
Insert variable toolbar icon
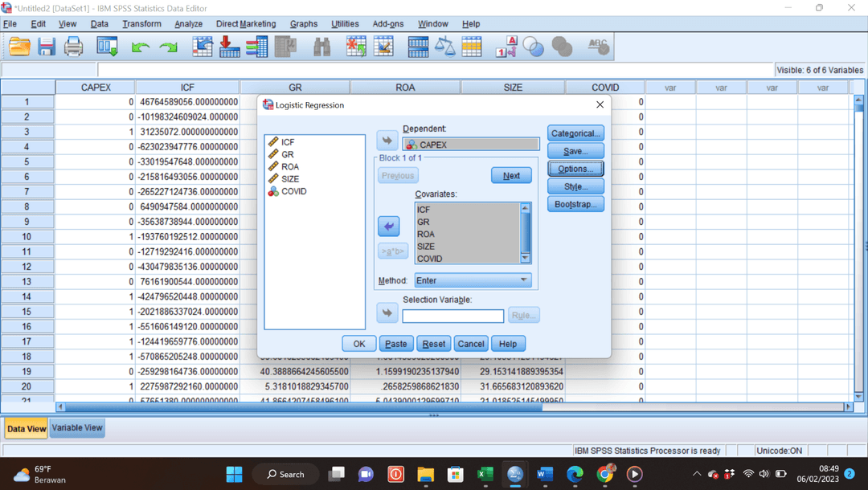(x=383, y=47)
